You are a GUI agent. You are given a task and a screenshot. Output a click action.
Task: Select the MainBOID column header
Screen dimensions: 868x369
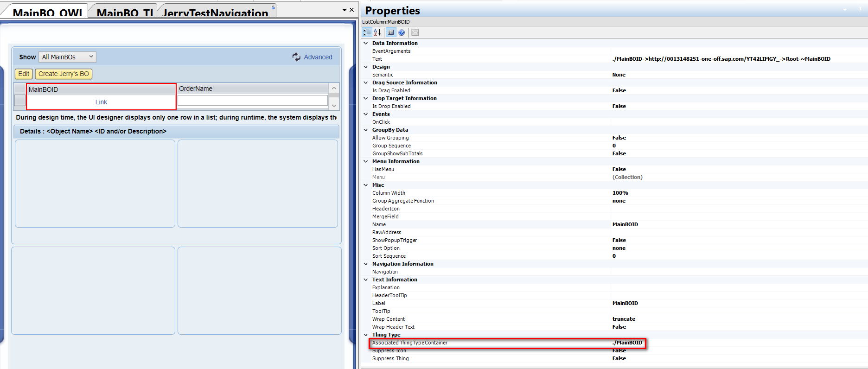tap(102, 89)
